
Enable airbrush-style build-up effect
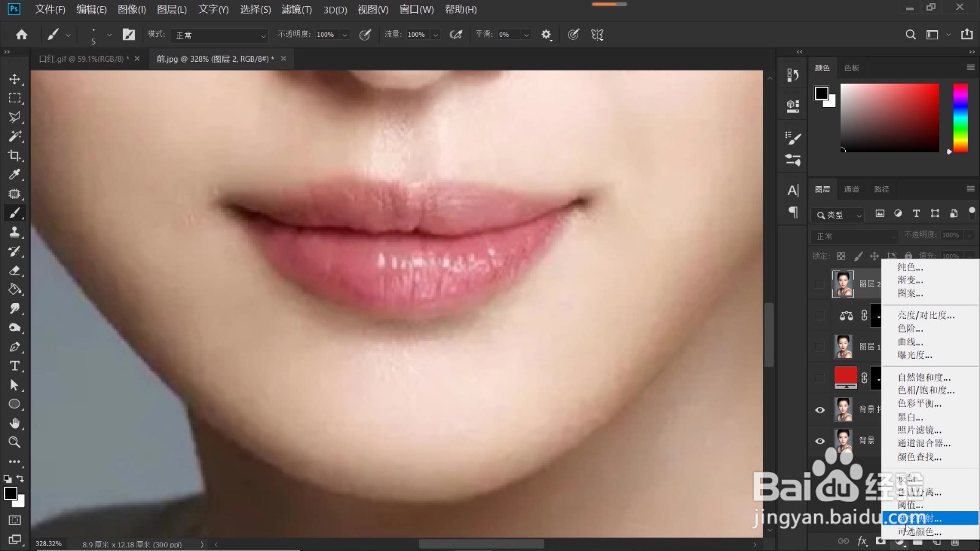tap(456, 35)
